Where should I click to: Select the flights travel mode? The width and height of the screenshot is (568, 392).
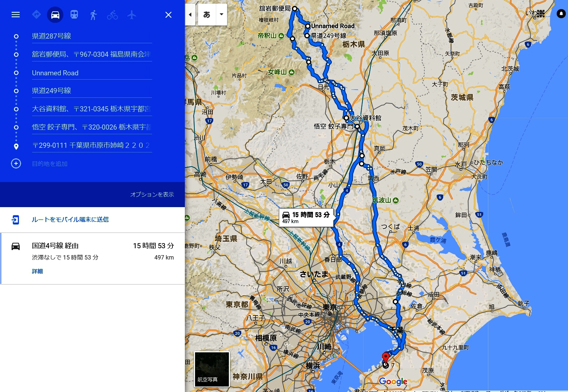pyautogui.click(x=132, y=15)
